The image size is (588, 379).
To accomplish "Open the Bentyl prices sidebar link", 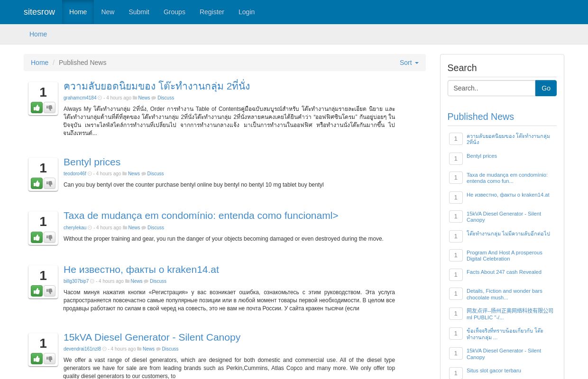I will (481, 156).
